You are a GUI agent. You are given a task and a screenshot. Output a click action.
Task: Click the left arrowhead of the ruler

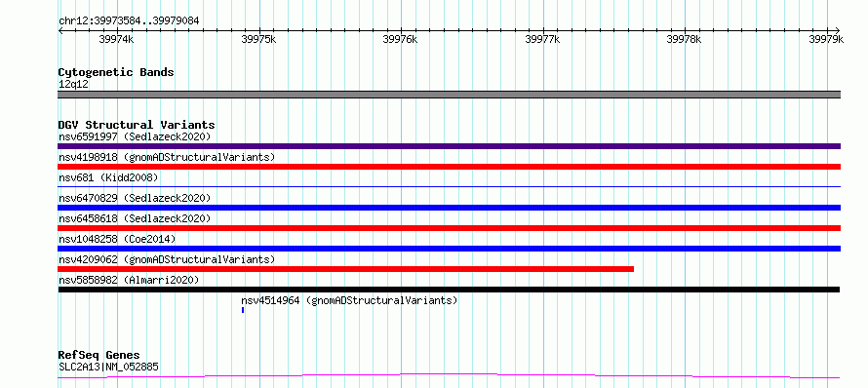(x=60, y=30)
